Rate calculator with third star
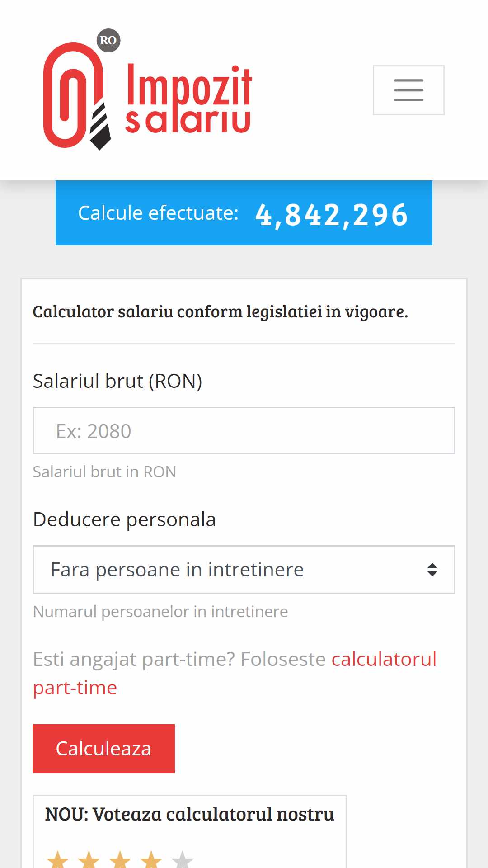488x868 pixels. coord(120,859)
